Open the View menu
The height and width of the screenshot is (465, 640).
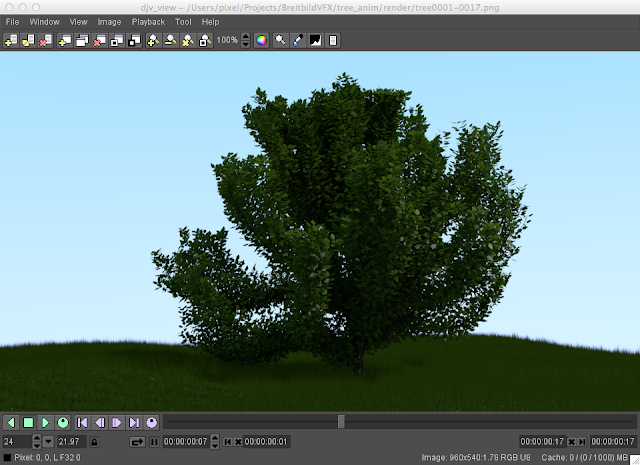tap(78, 22)
